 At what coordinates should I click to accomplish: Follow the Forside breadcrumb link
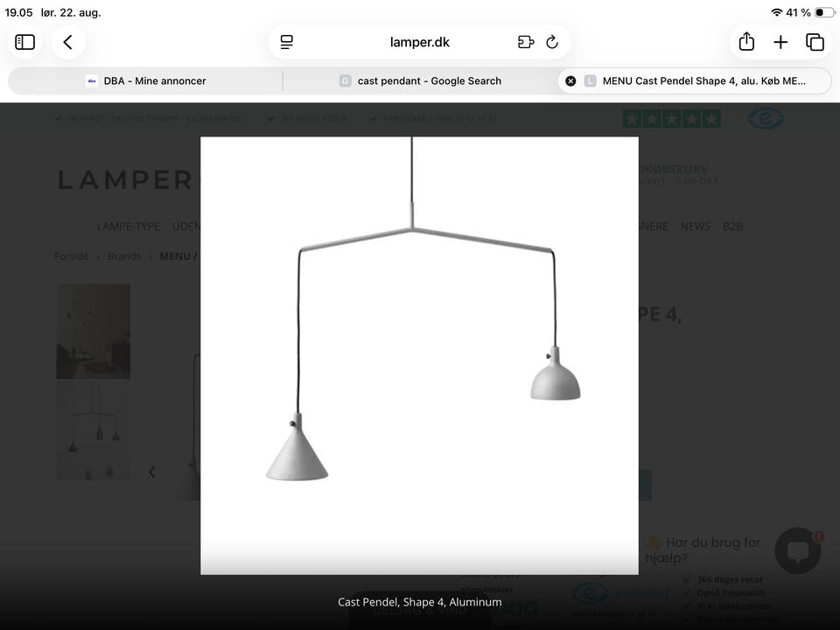tap(72, 256)
